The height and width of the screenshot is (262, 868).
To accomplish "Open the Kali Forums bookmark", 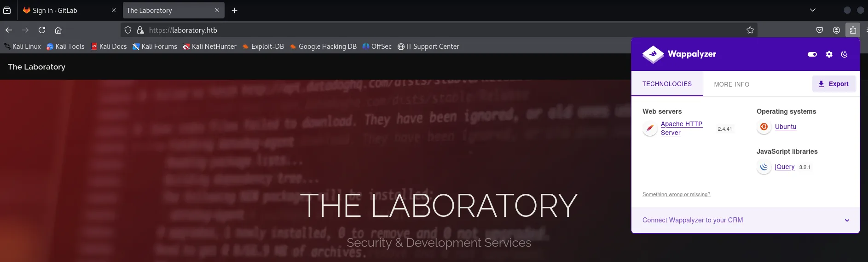I will [x=155, y=47].
